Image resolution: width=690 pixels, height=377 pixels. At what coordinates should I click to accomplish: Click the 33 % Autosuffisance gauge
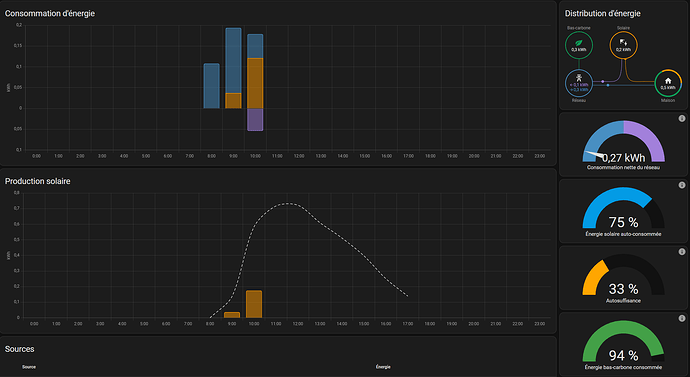(623, 275)
